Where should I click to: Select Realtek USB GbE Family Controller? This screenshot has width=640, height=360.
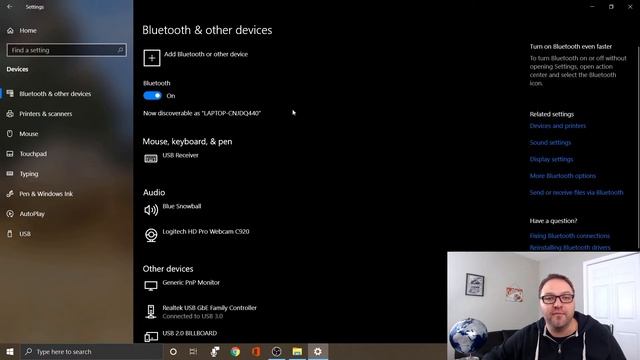tap(209, 308)
